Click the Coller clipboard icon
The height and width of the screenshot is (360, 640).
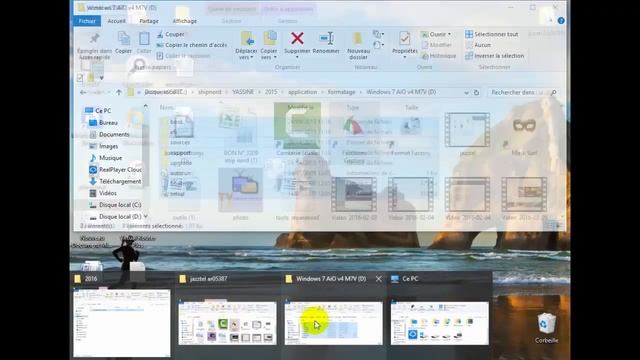[x=144, y=39]
